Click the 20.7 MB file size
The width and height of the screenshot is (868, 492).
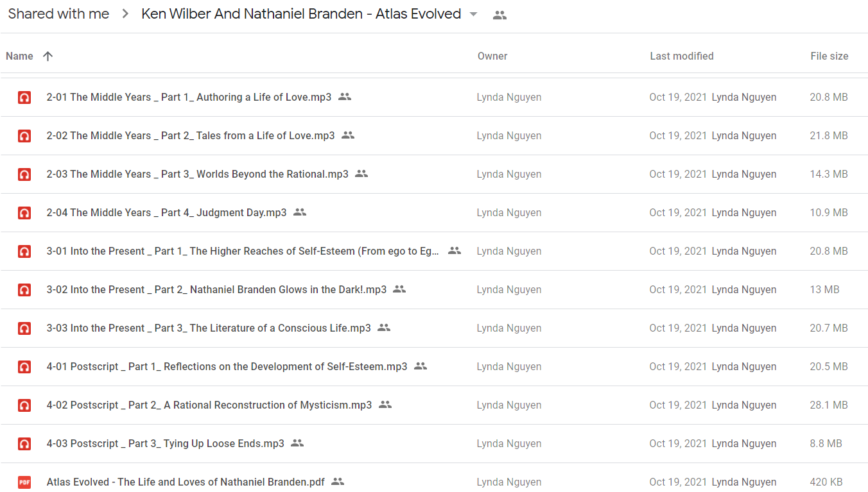click(x=829, y=328)
